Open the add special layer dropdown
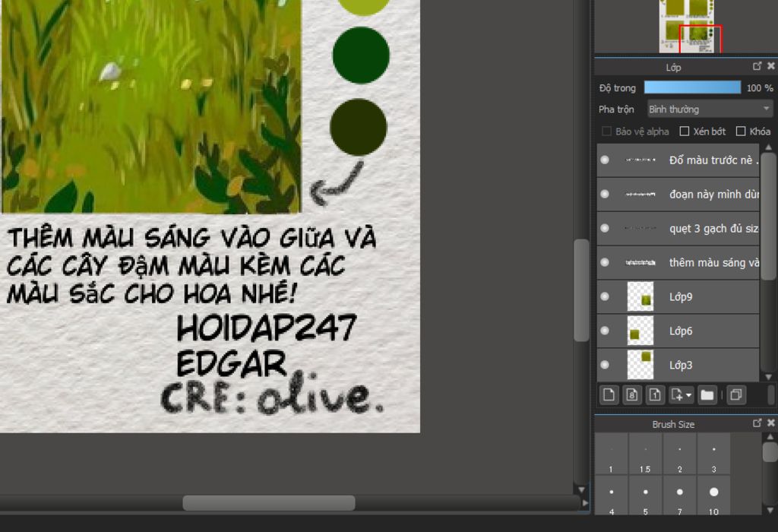 pyautogui.click(x=681, y=395)
